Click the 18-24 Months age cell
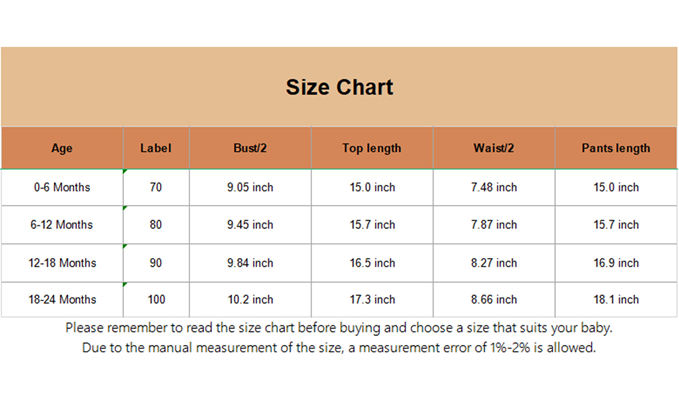 62,299
